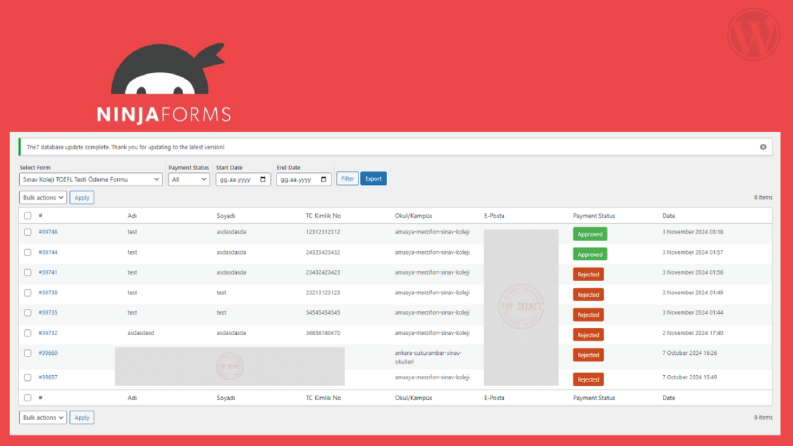Image resolution: width=793 pixels, height=446 pixels.
Task: Expand the bottom Bulk actions dropdown
Action: point(43,418)
